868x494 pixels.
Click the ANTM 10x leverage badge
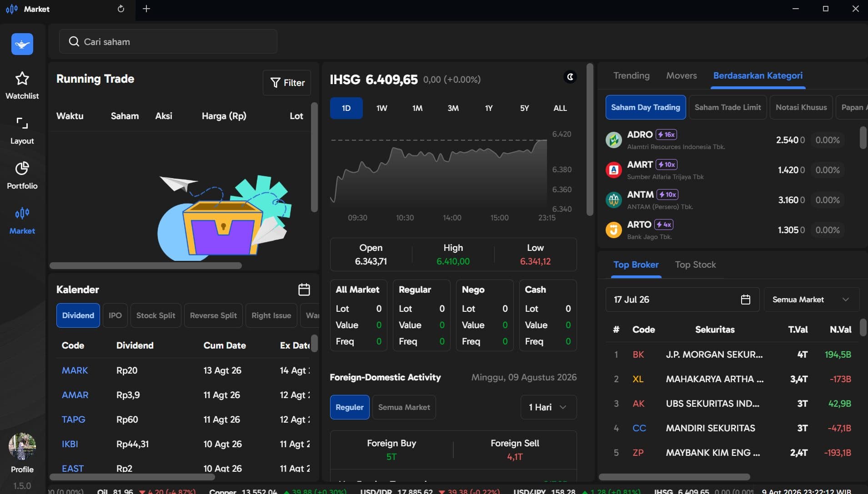(667, 195)
